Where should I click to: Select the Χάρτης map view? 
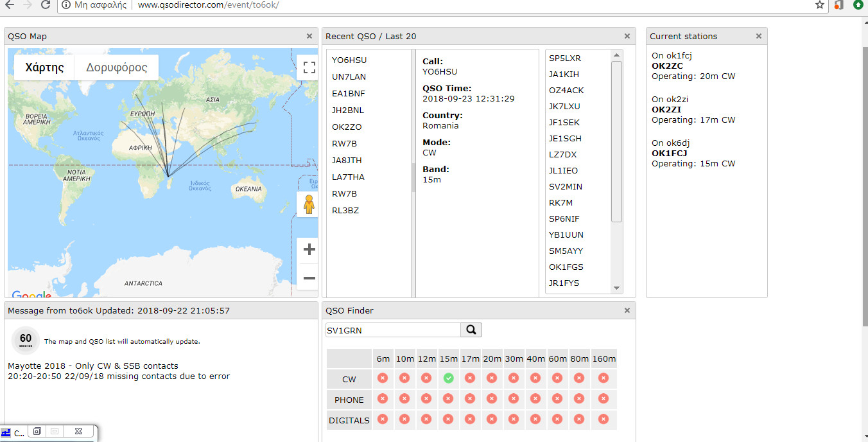click(43, 67)
